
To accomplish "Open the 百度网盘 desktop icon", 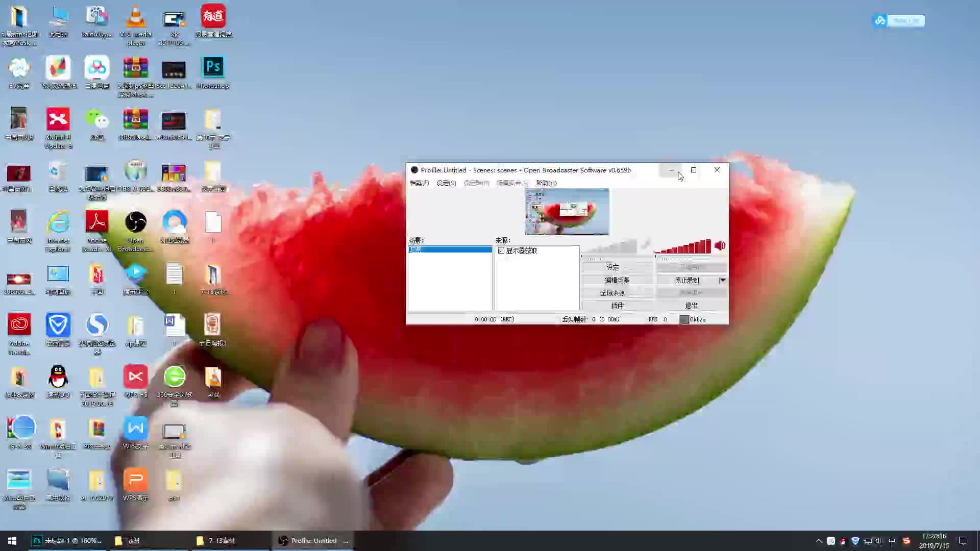I will tap(96, 73).
